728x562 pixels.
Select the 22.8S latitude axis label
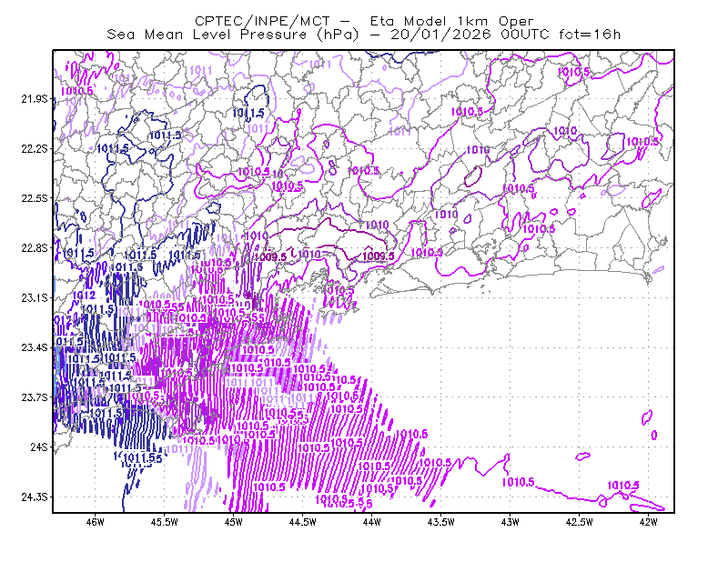[x=35, y=248]
